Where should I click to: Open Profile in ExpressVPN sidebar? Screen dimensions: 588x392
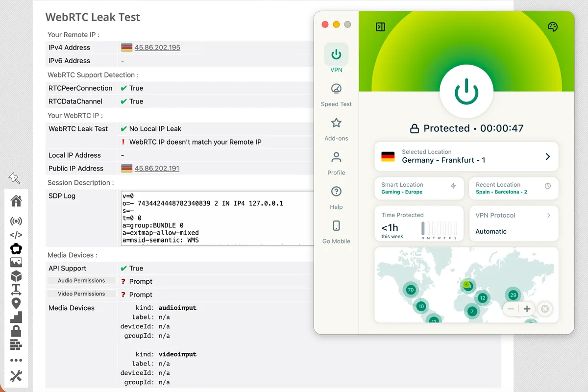[x=336, y=164]
